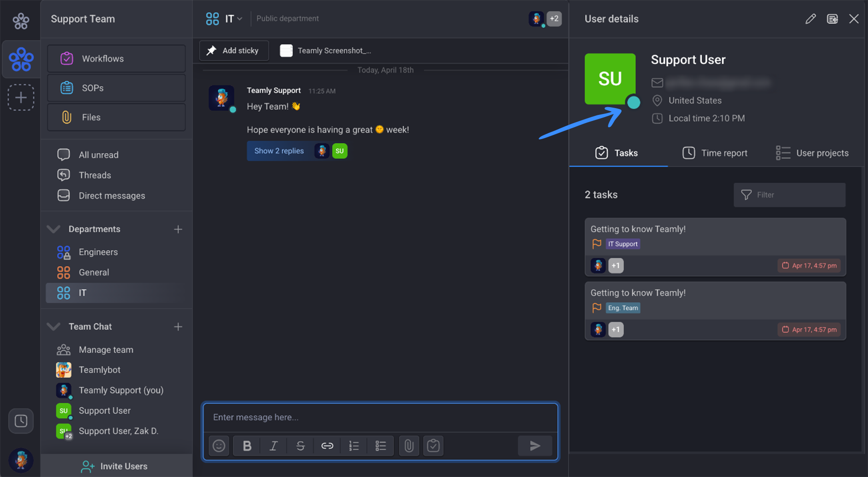Switch to the User projects tab
The height and width of the screenshot is (477, 868).
coord(812,153)
